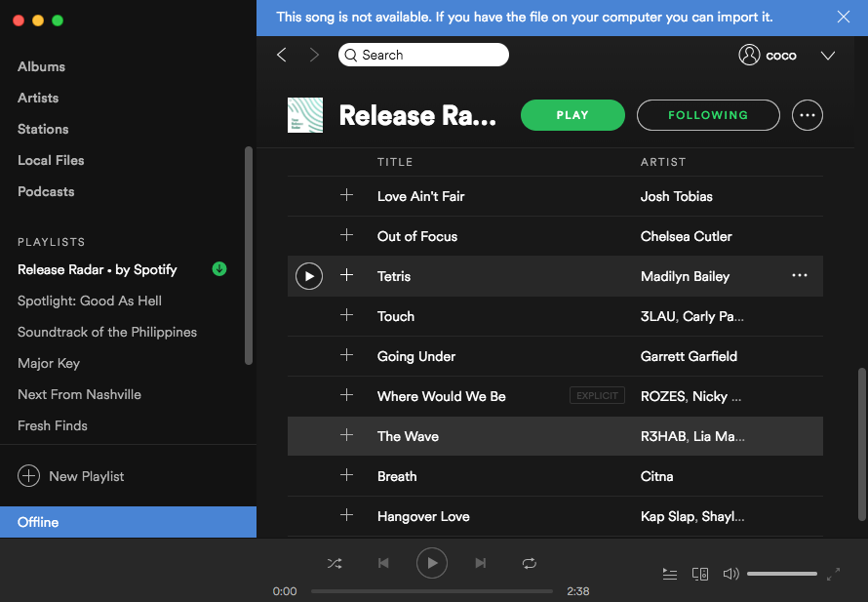Enter full screen view icon

click(x=833, y=575)
